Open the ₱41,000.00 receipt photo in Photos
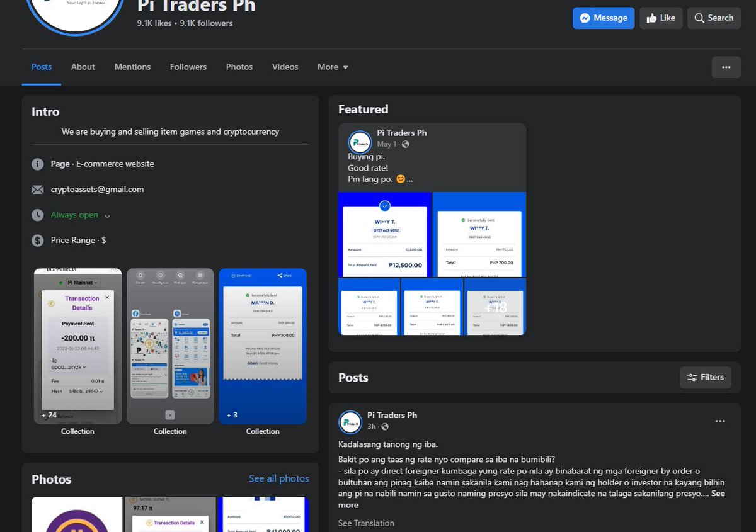This screenshot has height=532, width=756. (x=263, y=514)
